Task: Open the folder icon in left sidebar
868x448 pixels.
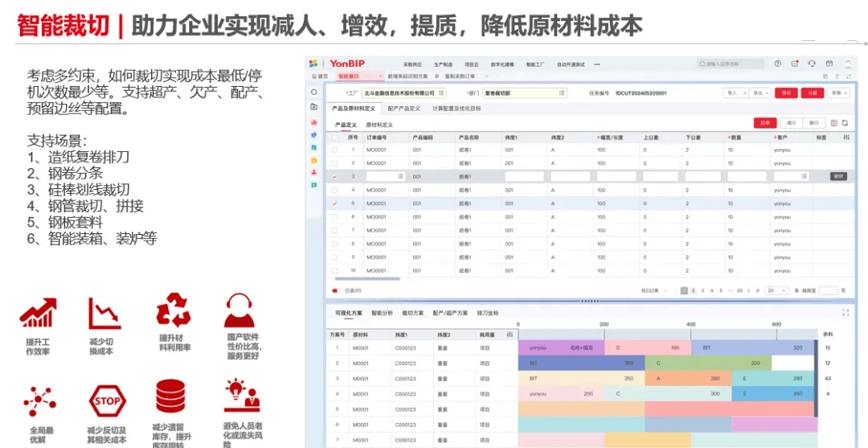Action: click(314, 107)
